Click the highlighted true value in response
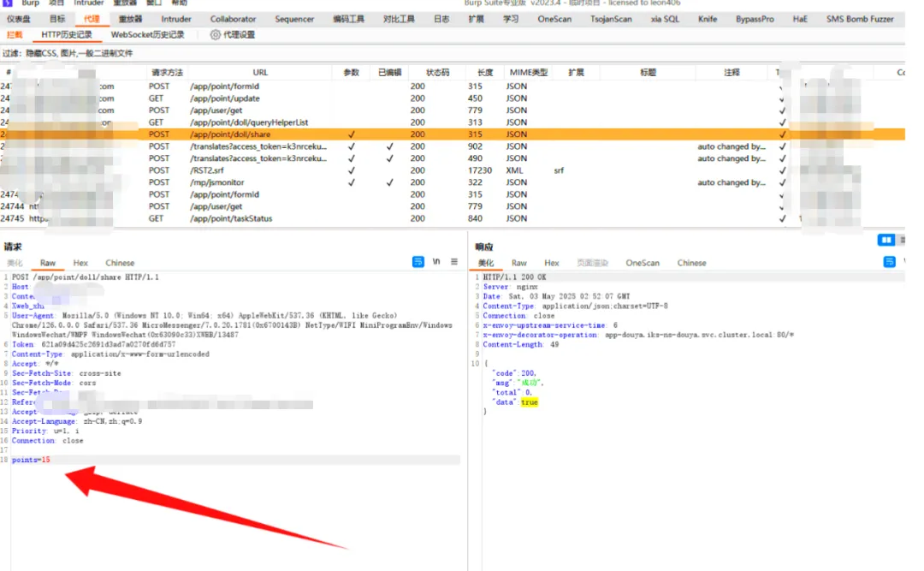Image resolution: width=924 pixels, height=571 pixels. point(530,402)
